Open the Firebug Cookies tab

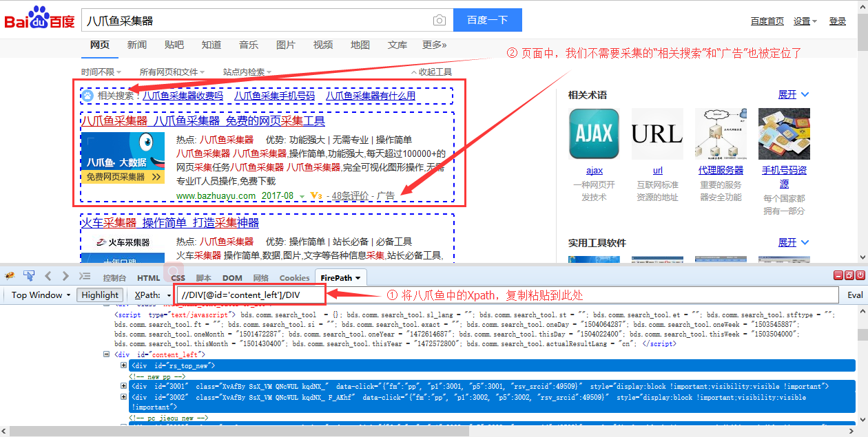(295, 278)
